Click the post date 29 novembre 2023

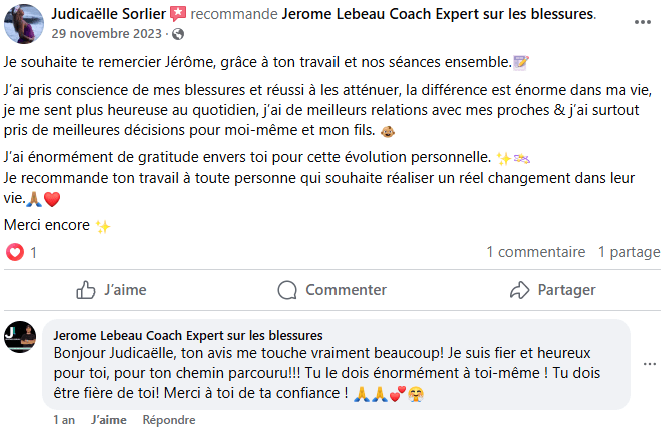tap(108, 34)
